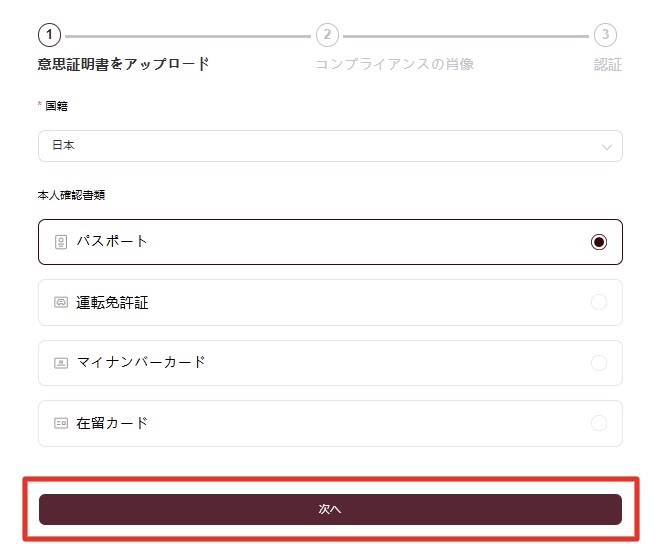
Task: Select the パスポート radio button
Action: click(599, 242)
